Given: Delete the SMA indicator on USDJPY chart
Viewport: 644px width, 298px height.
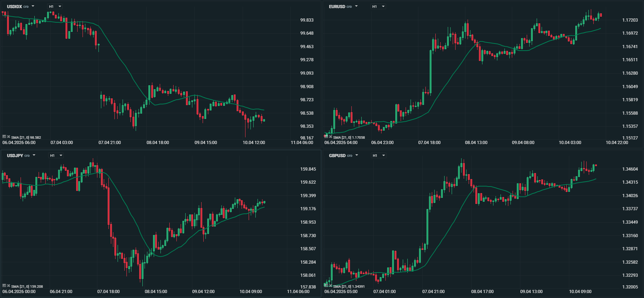Looking at the screenshot, I should click(x=9, y=286).
